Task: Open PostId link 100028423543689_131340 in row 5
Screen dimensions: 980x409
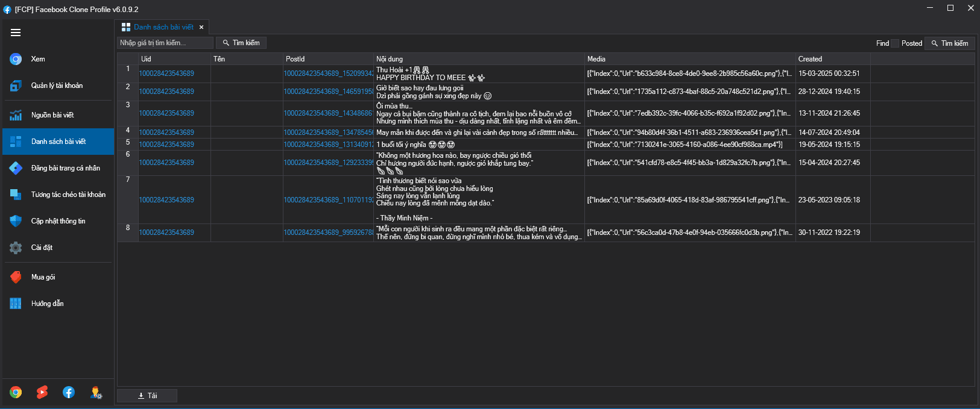Action: click(x=329, y=145)
